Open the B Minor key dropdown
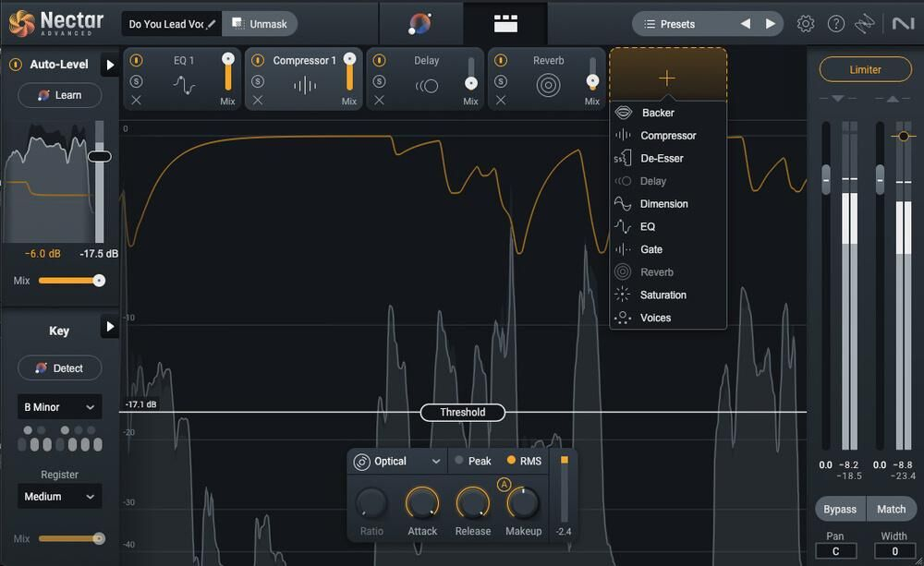 point(60,407)
